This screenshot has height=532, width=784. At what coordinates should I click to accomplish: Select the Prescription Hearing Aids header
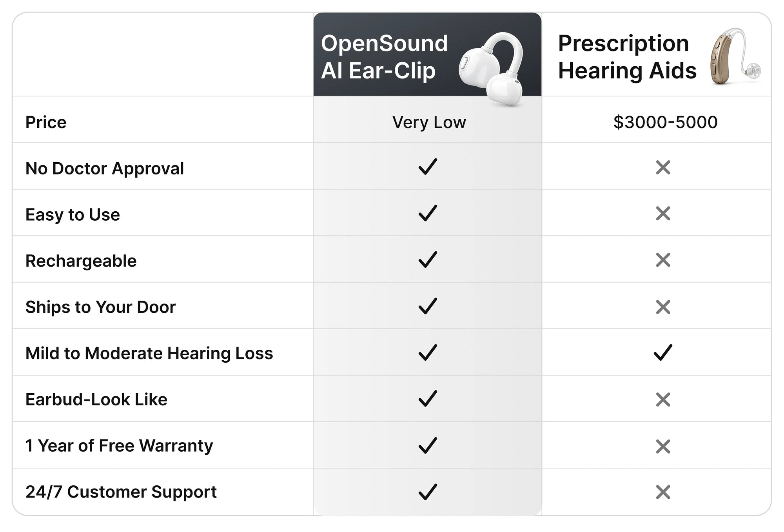[627, 57]
